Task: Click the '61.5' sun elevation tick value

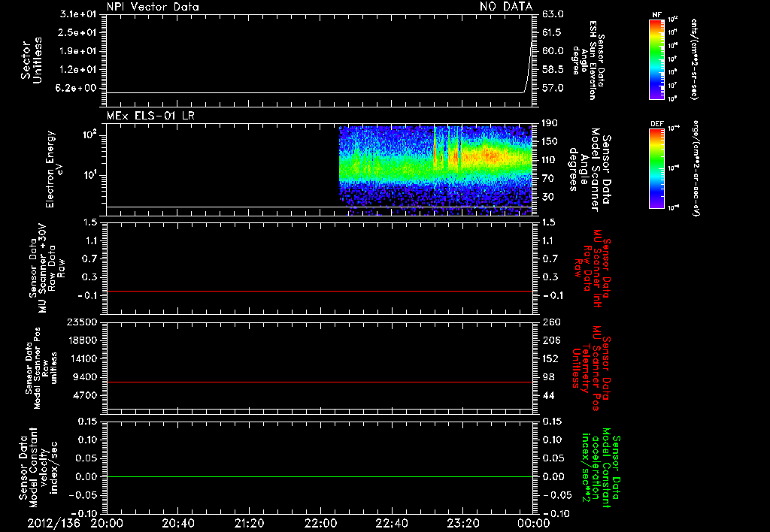Action: coord(553,32)
